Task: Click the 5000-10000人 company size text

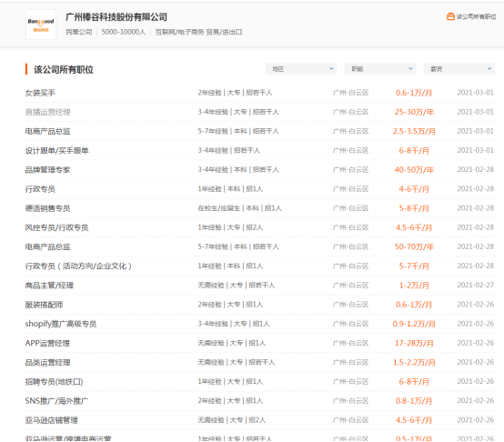Action: 124,32
